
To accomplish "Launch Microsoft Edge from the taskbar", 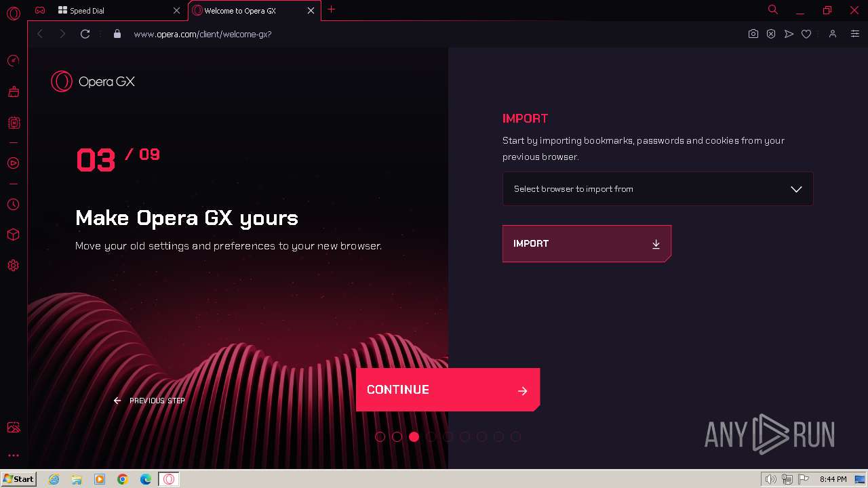I will [145, 479].
